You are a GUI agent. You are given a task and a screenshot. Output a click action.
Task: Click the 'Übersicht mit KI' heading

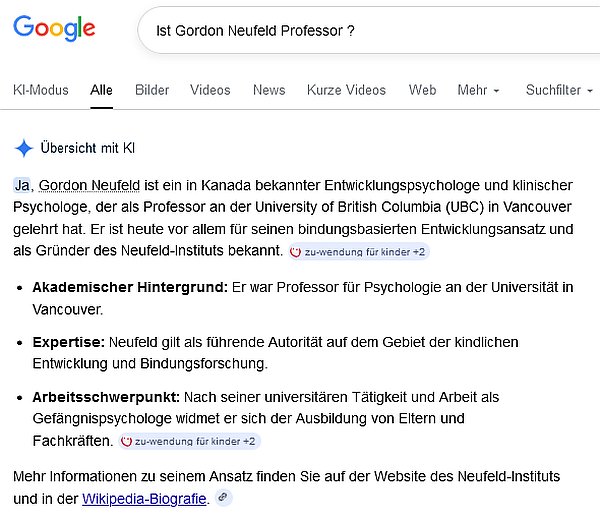pos(87,148)
